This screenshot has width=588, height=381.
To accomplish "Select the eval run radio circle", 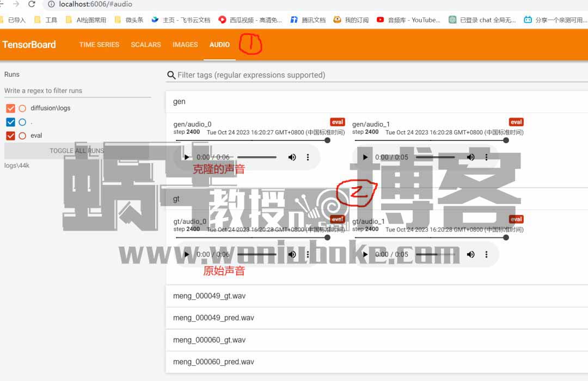I will pos(22,136).
